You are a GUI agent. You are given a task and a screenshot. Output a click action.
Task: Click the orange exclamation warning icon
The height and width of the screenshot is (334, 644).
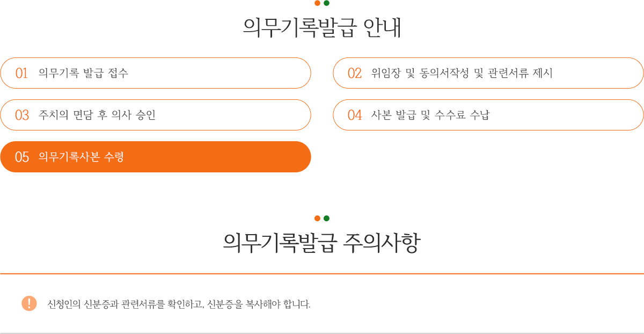click(x=29, y=303)
